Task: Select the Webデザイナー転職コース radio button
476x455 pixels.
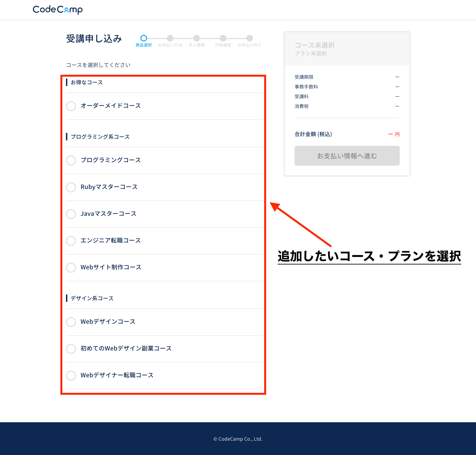Action: (71, 375)
